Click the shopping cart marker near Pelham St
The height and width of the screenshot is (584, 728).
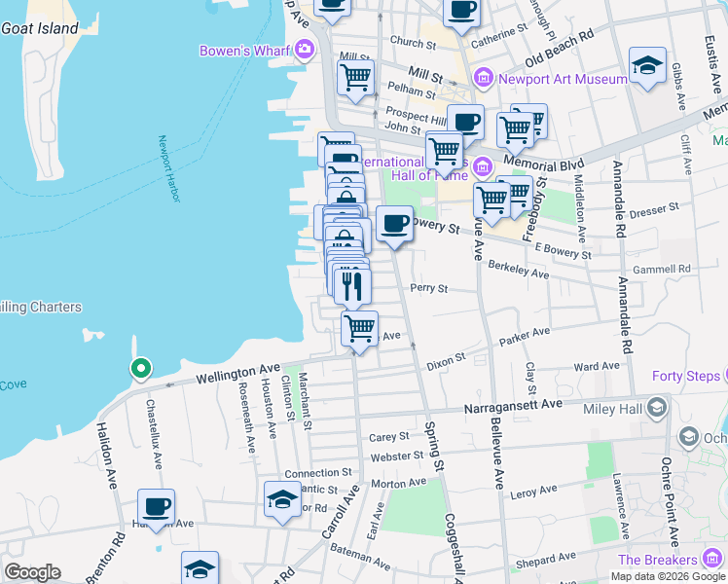355,81
